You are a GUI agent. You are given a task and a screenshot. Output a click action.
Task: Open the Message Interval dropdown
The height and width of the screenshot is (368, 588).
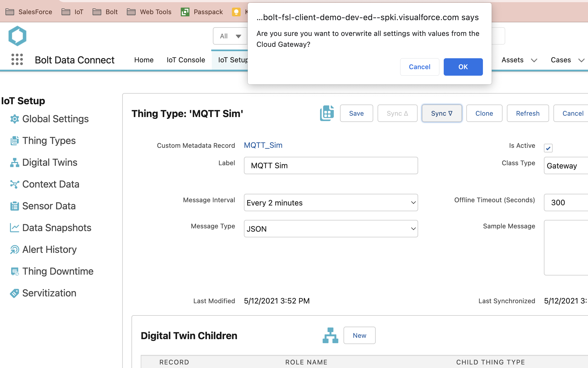pyautogui.click(x=331, y=203)
